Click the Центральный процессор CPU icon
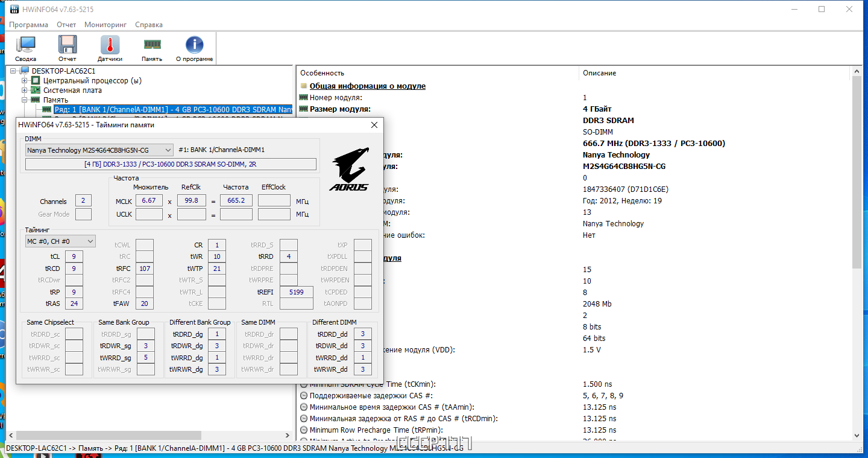 pyautogui.click(x=36, y=80)
